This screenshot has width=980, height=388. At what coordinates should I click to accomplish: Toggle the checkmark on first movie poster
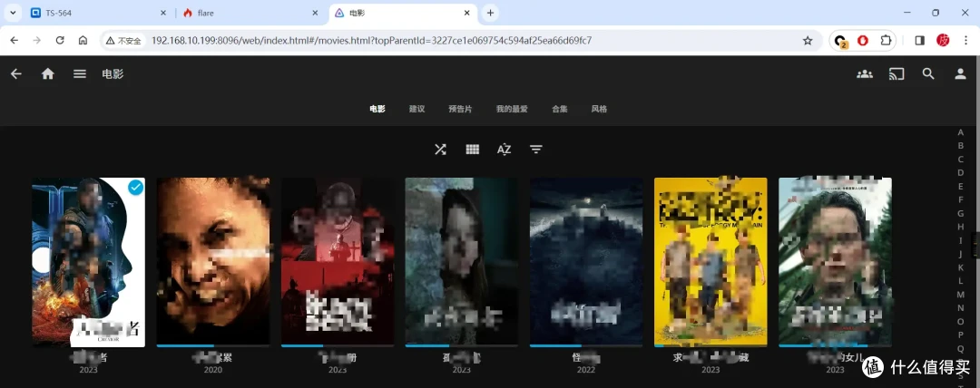point(135,187)
